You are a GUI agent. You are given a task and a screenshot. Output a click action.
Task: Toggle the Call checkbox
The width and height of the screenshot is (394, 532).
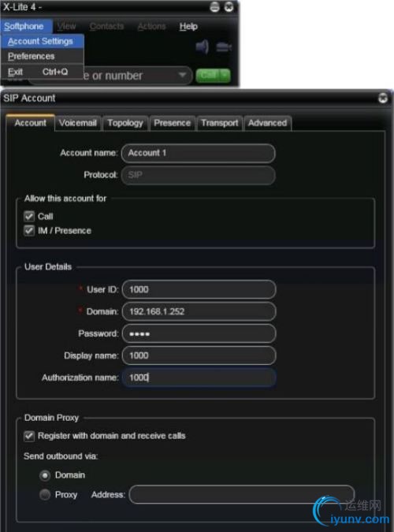(x=29, y=216)
